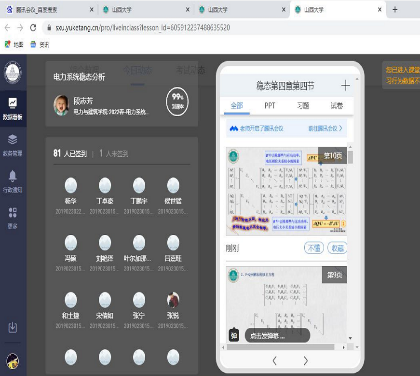Image resolution: width=420 pixels, height=376 pixels.
Task: Click the plus icon in phone header
Action: (345, 86)
